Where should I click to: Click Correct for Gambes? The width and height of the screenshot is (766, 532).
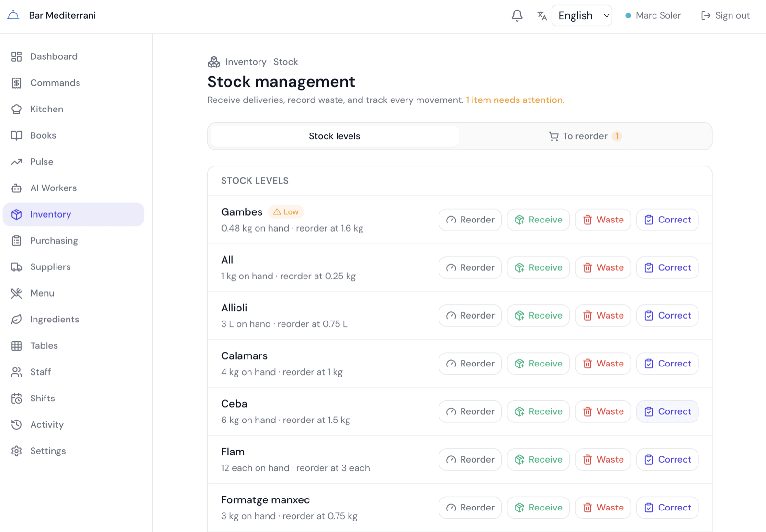[667, 220]
